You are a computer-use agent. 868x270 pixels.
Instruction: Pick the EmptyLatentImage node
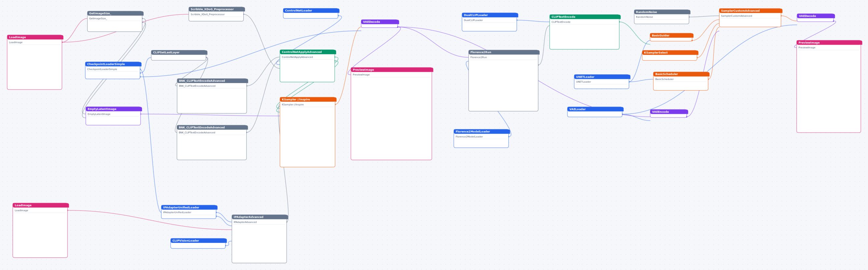coord(114,116)
